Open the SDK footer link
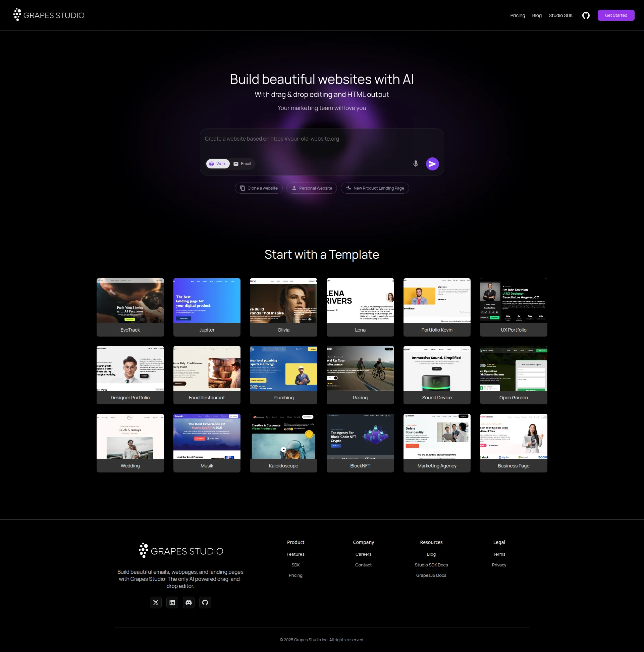 (x=296, y=565)
